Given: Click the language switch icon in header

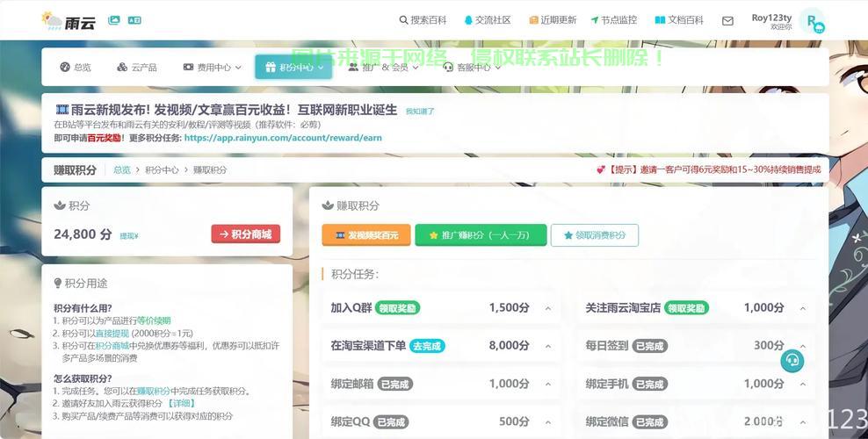Looking at the screenshot, I should click(134, 20).
